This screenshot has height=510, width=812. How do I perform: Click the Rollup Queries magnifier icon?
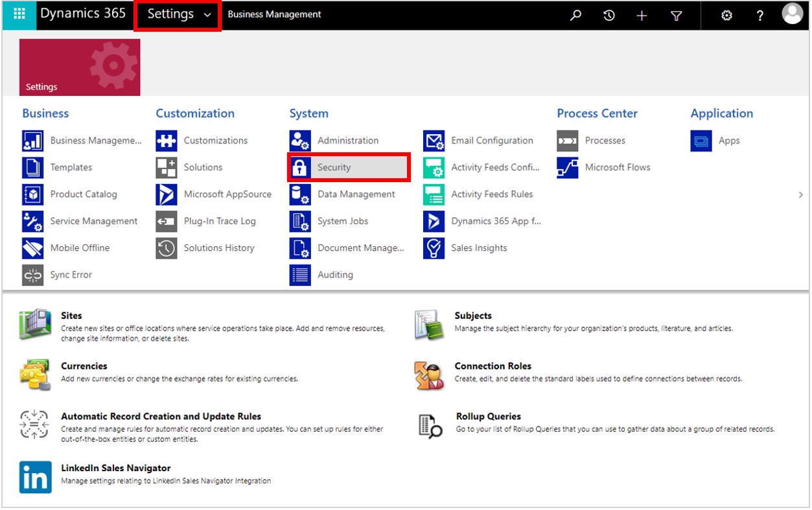click(x=430, y=426)
